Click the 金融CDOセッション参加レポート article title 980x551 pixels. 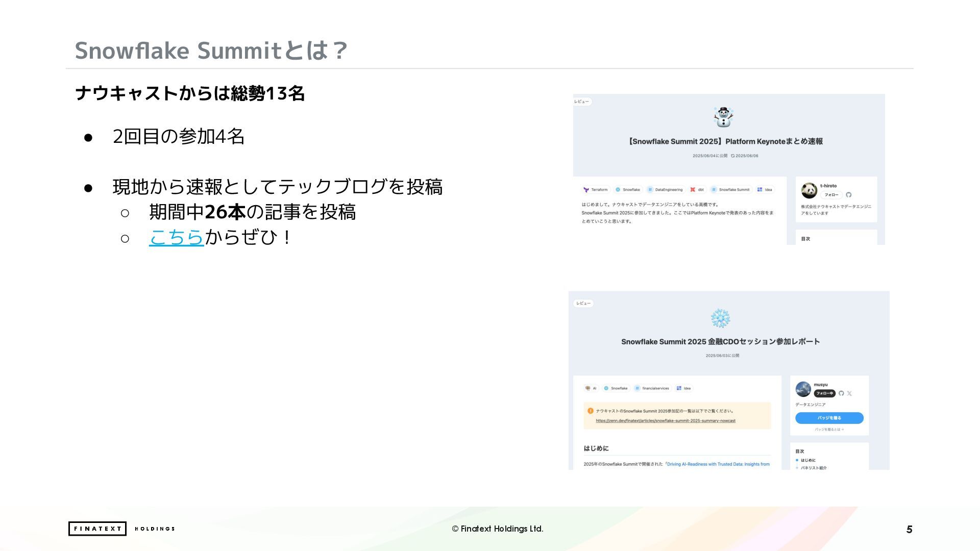[x=720, y=342]
